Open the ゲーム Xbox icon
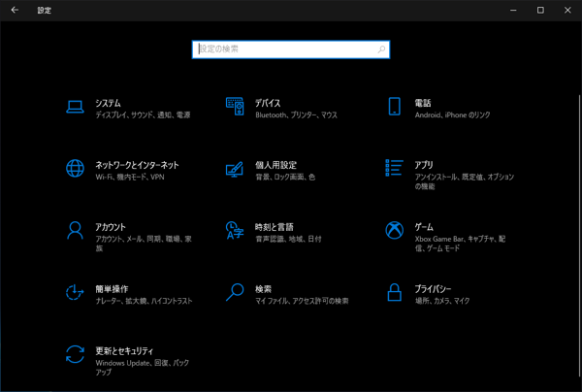This screenshot has width=582, height=392. (x=394, y=231)
